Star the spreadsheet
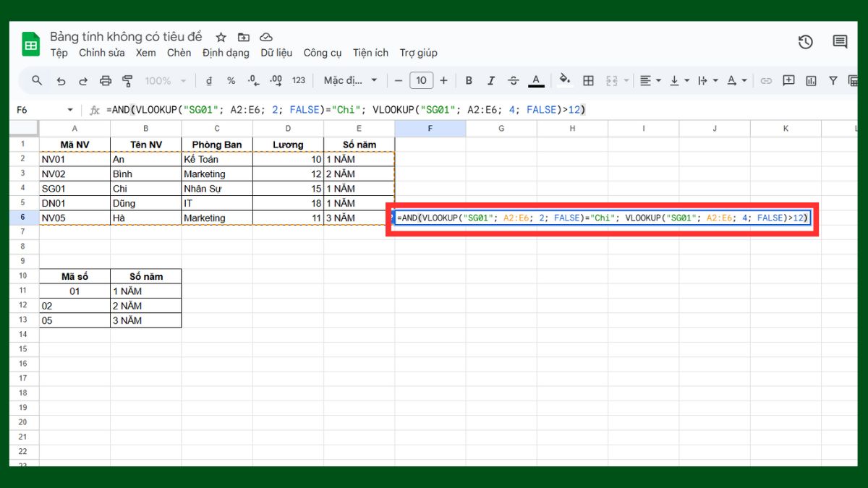 click(221, 37)
